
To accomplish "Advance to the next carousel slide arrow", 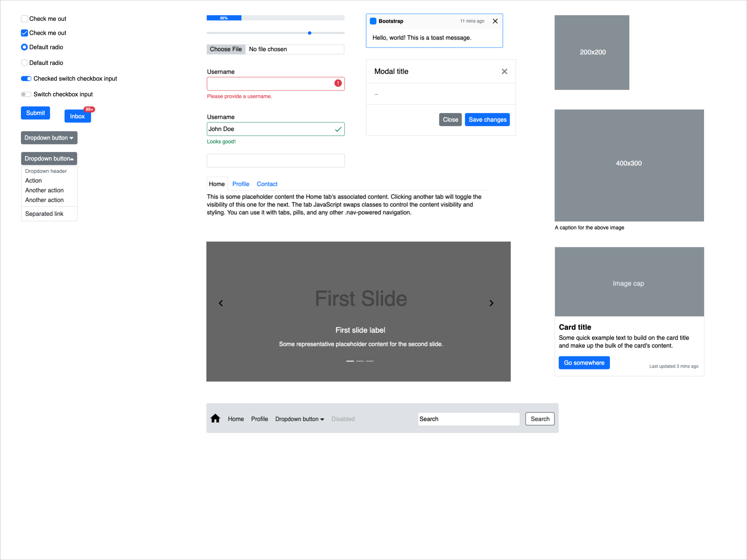I will (492, 303).
